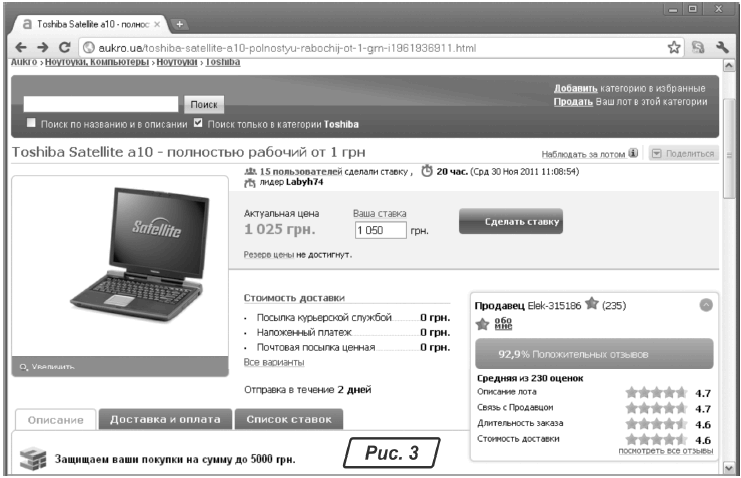Screen dimensions: 741x478
Task: Uncheck 'Поиск только в категории Toshiba'
Action: coord(198,124)
